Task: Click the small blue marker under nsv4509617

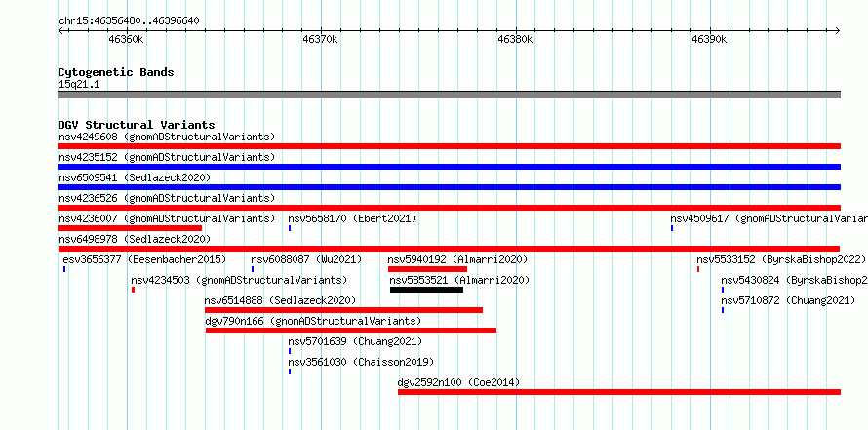Action: (x=672, y=228)
